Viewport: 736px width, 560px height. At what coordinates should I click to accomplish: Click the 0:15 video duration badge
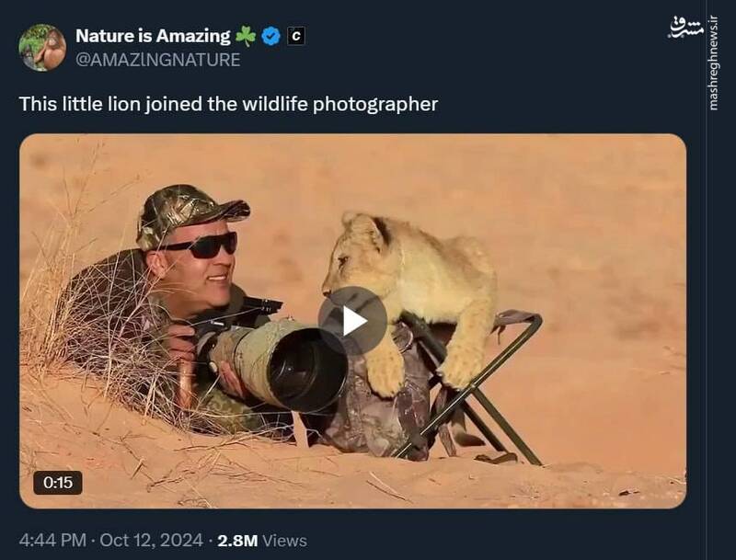(x=58, y=483)
